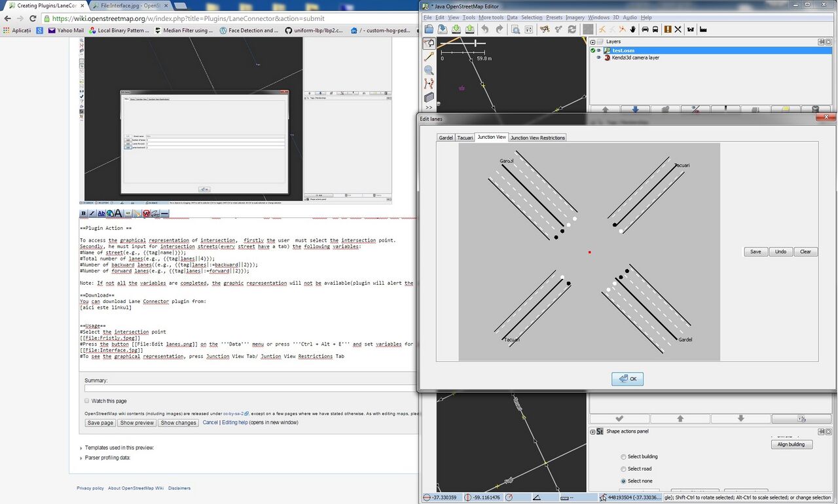Click the black hand icon in JOSM toolbar
This screenshot has width=838, height=504.
[x=633, y=29]
